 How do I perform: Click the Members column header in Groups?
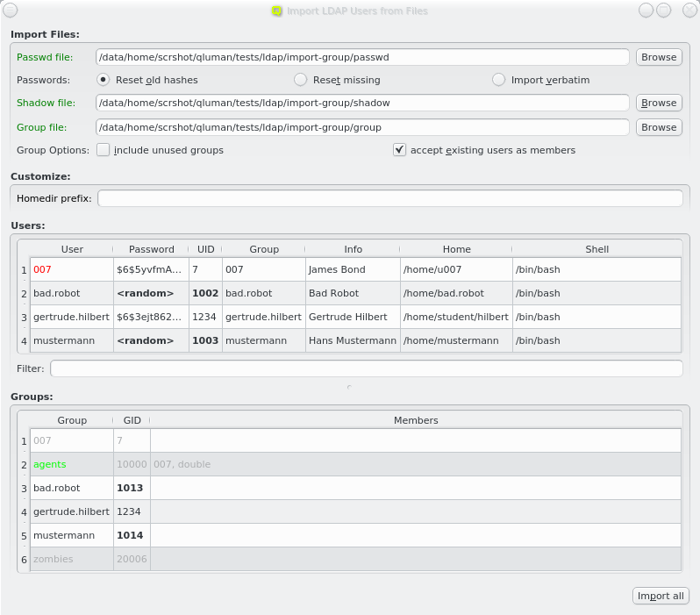click(x=416, y=420)
